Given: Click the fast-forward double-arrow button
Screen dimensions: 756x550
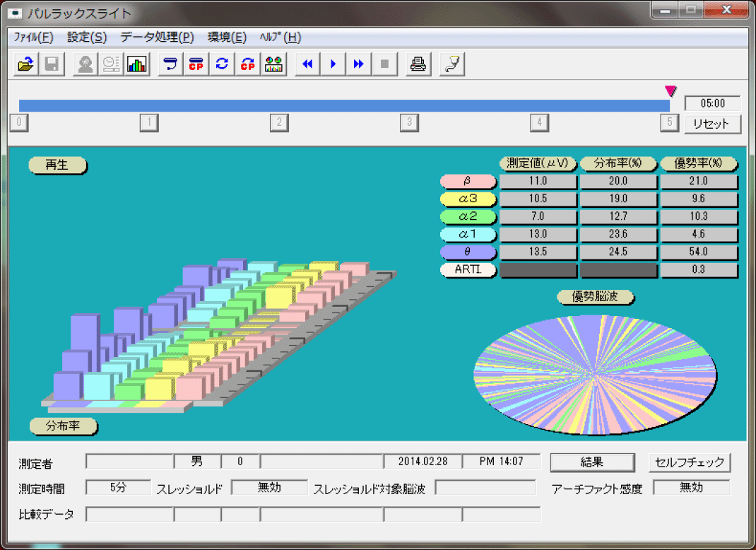Looking at the screenshot, I should (359, 64).
